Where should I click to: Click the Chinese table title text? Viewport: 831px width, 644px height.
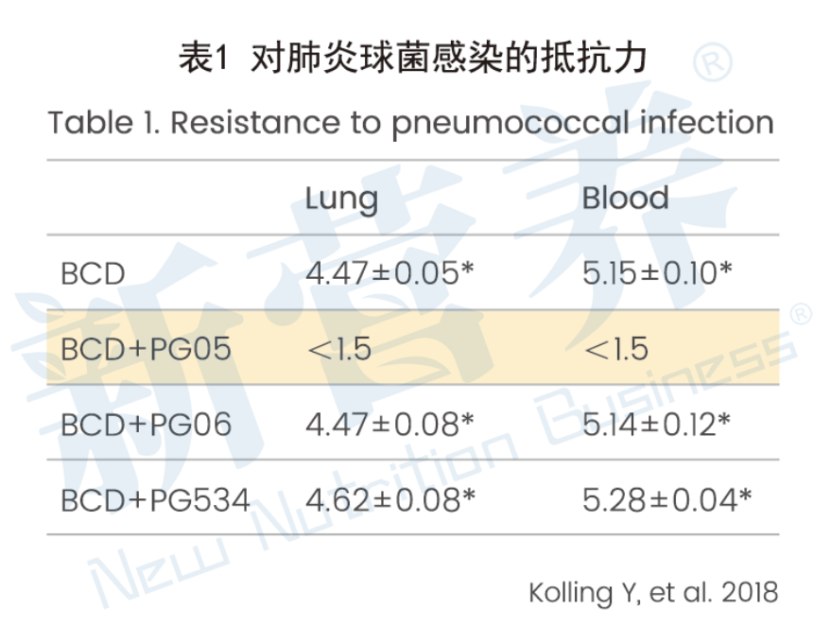point(412,58)
